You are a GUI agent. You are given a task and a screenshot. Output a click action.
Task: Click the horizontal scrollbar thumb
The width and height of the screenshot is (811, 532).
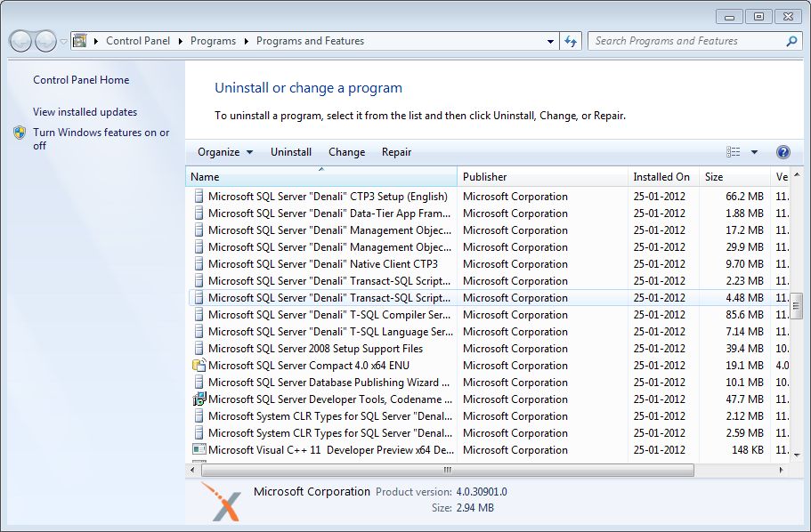pyautogui.click(x=448, y=470)
